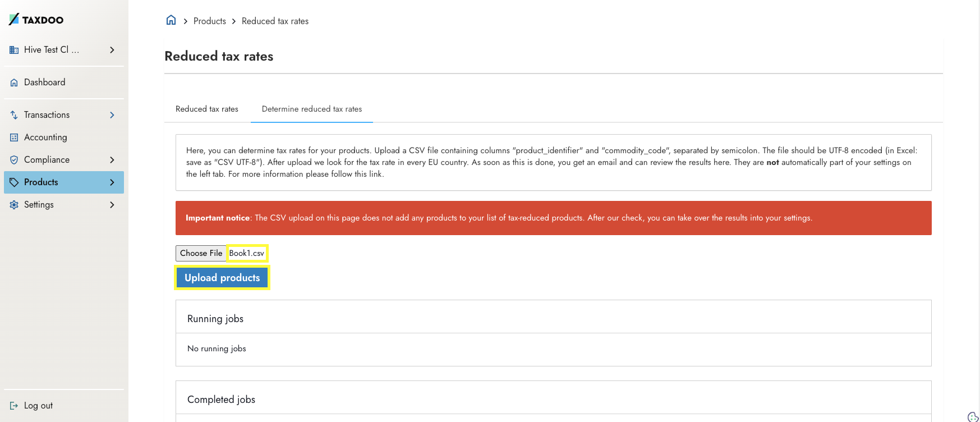This screenshot has width=980, height=422.
Task: Click the Compliance shield icon
Action: click(x=14, y=160)
